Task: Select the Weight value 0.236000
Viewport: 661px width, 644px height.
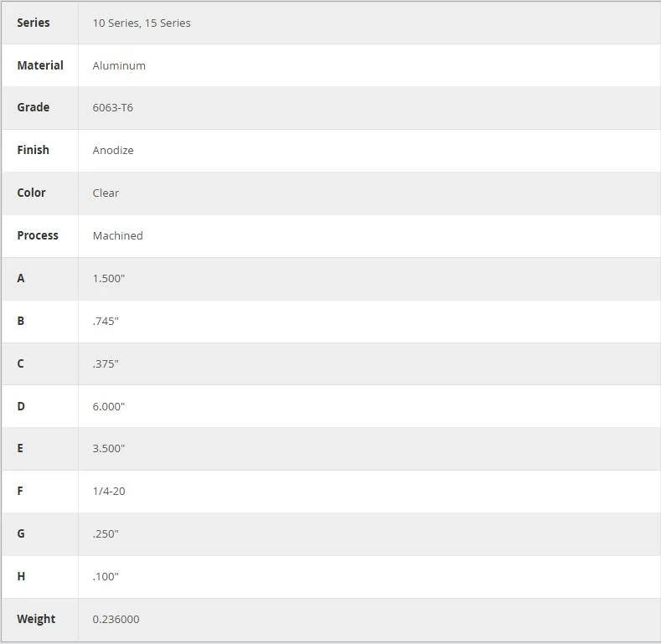Action: (x=116, y=619)
